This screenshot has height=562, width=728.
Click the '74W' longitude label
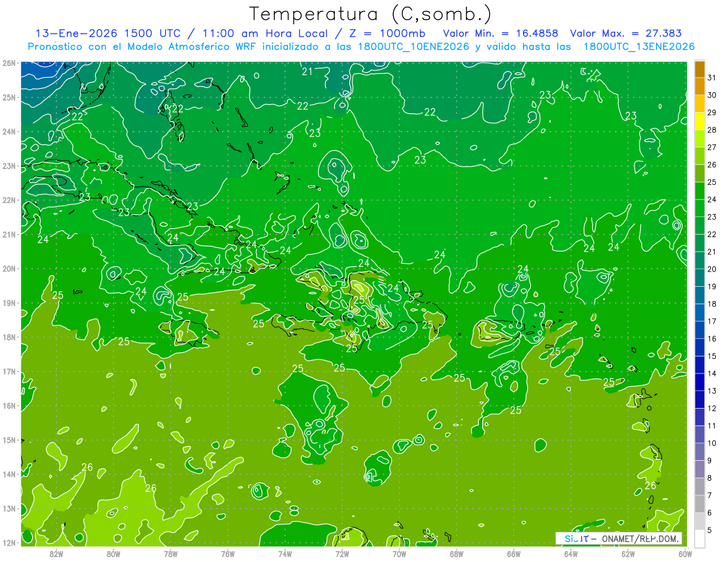[x=285, y=554]
